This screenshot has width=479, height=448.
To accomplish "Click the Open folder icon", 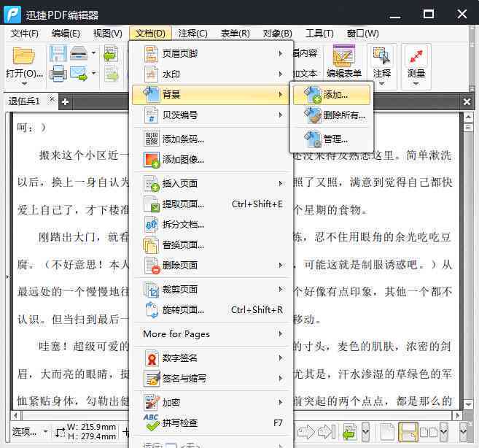I will pyautogui.click(x=23, y=56).
